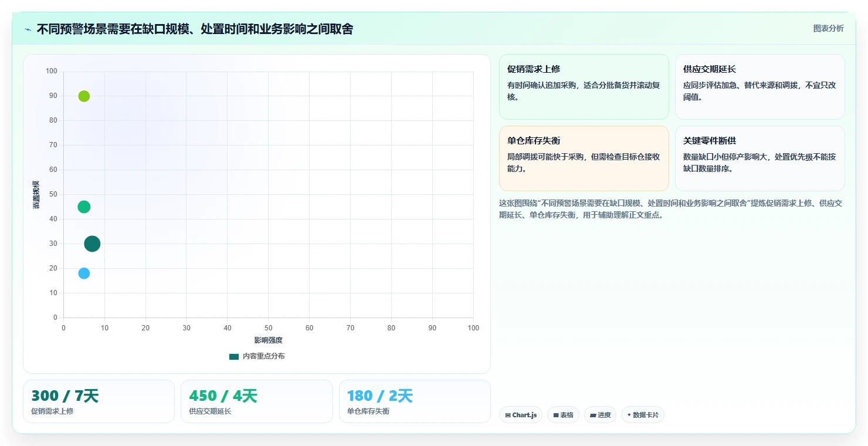Image resolution: width=868 pixels, height=446 pixels.
Task: Click the 图表分析 label
Action: tap(828, 28)
